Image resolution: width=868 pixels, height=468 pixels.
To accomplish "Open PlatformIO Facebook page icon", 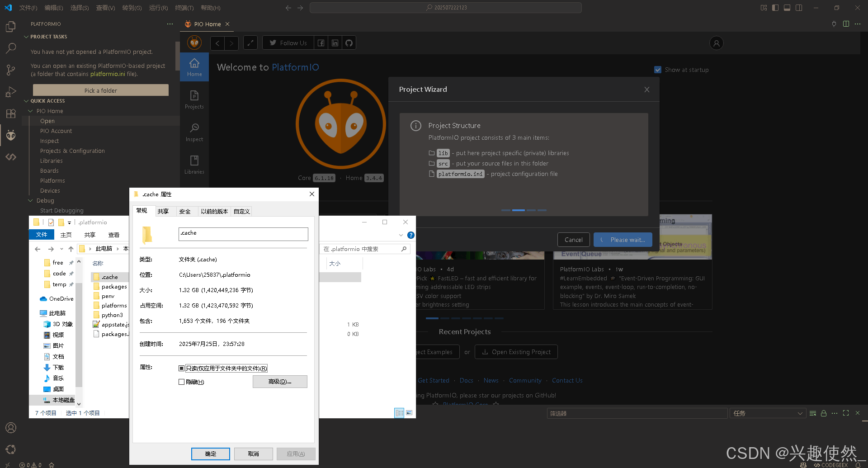I will click(x=321, y=43).
